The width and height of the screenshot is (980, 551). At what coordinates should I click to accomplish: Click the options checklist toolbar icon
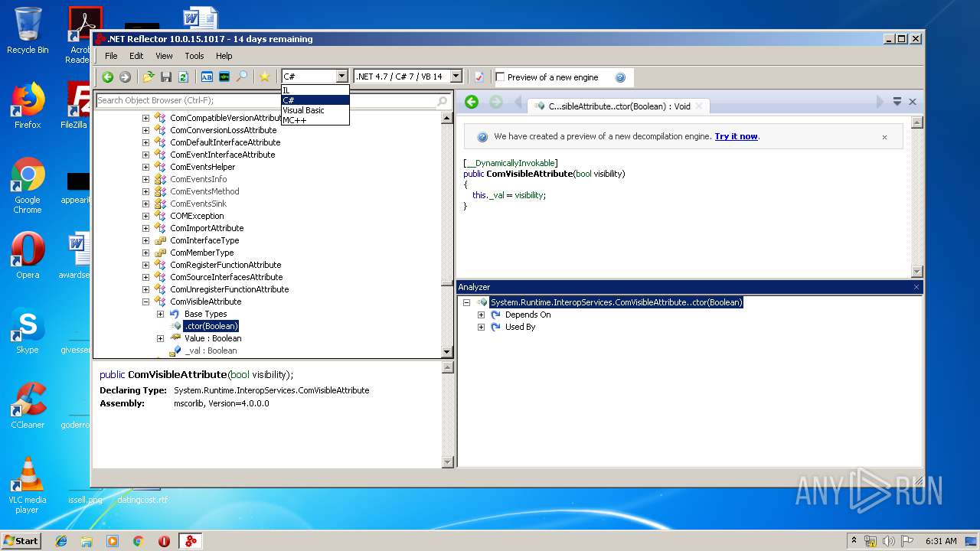click(x=479, y=77)
